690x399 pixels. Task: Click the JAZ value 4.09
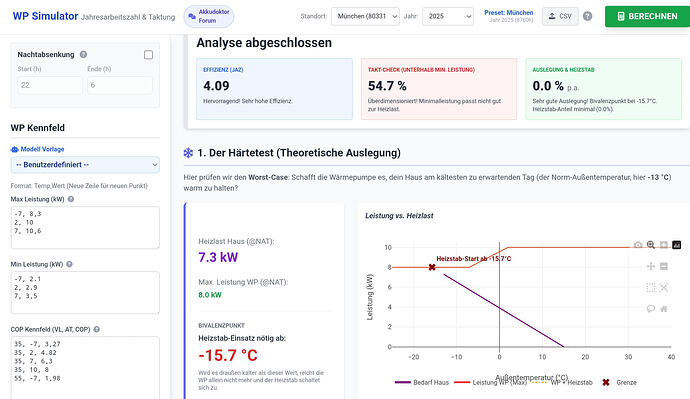point(216,86)
